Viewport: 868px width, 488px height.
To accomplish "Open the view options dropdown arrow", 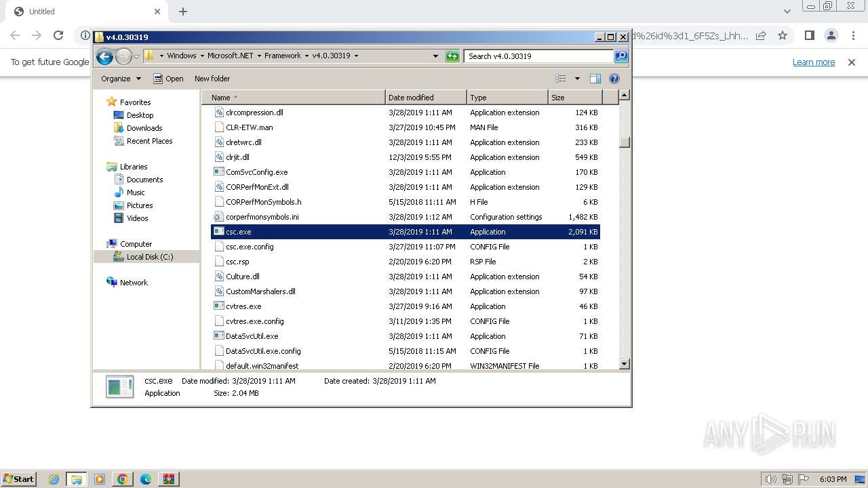I will coord(577,79).
